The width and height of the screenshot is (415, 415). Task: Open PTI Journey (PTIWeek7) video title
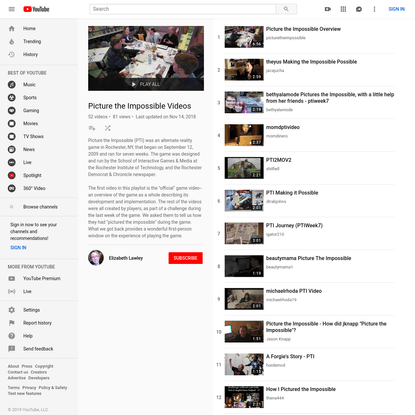coord(294,225)
